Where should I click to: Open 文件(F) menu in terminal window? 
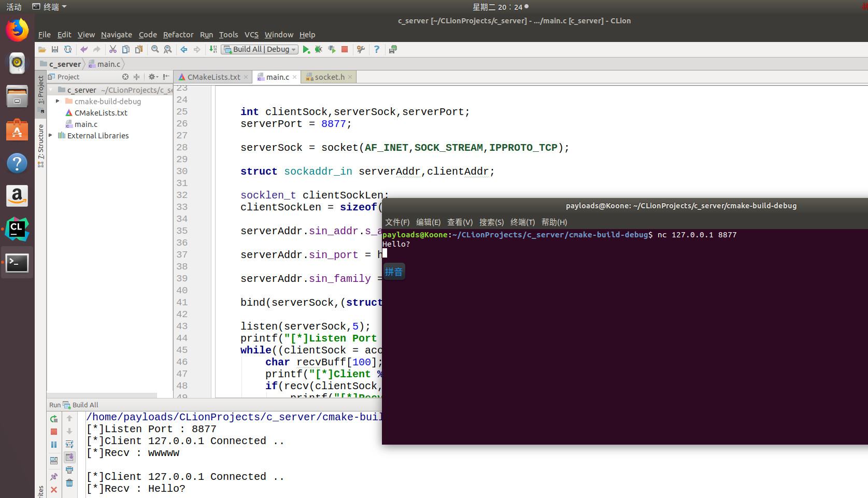[397, 222]
